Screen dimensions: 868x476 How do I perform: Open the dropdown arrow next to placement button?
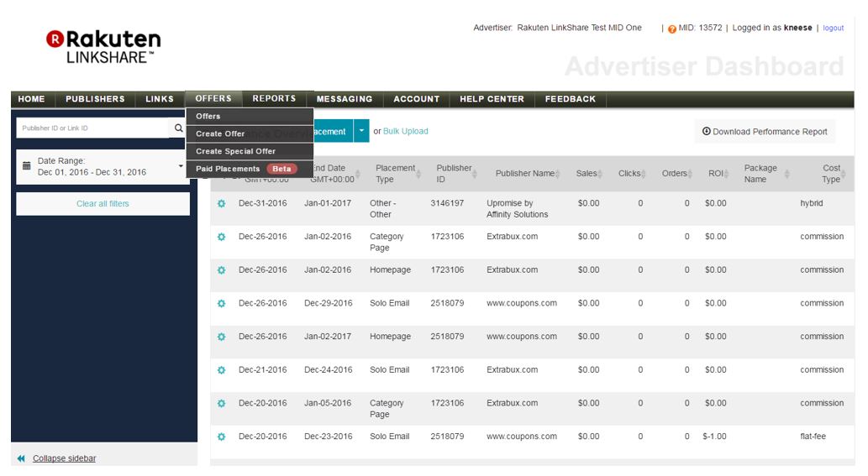[361, 131]
